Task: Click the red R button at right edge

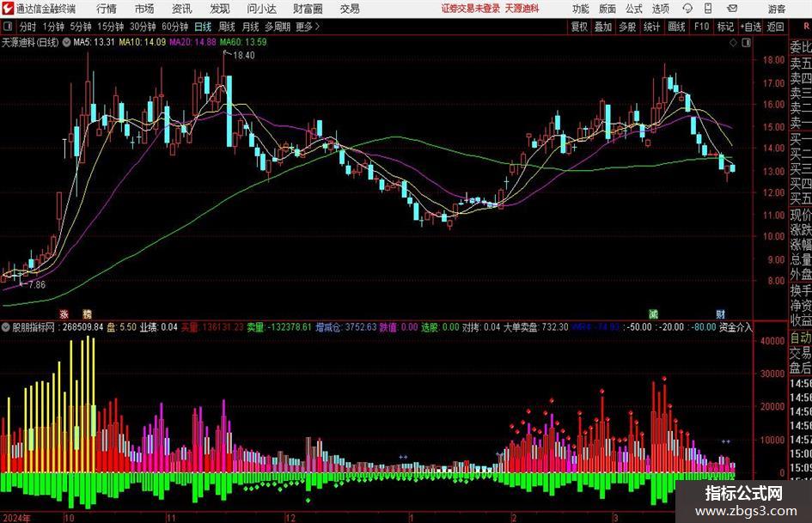Action: click(806, 27)
